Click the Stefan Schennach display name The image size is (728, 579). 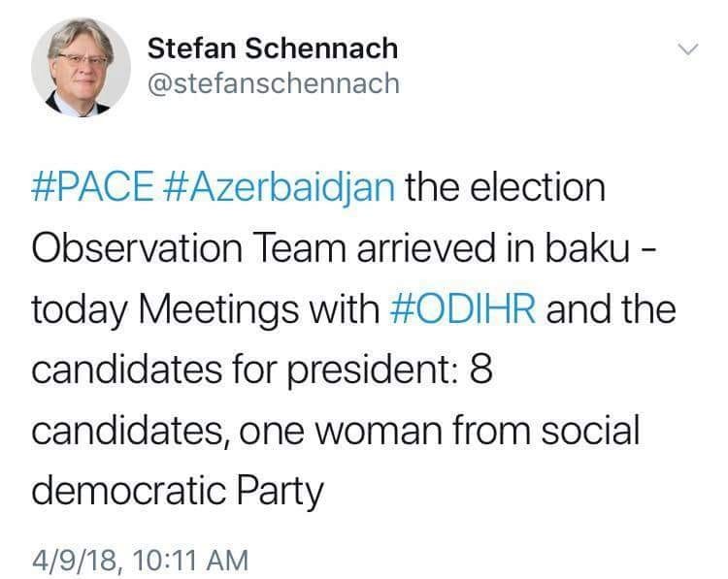tap(273, 48)
